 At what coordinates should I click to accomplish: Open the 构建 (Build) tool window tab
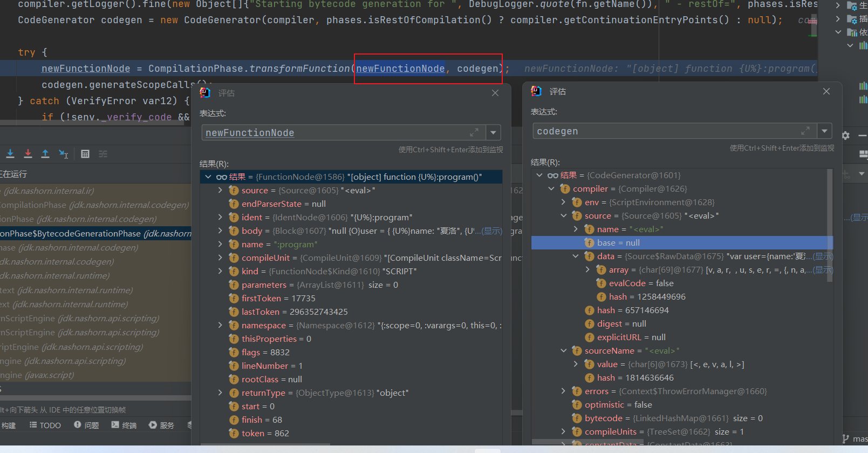(x=8, y=425)
